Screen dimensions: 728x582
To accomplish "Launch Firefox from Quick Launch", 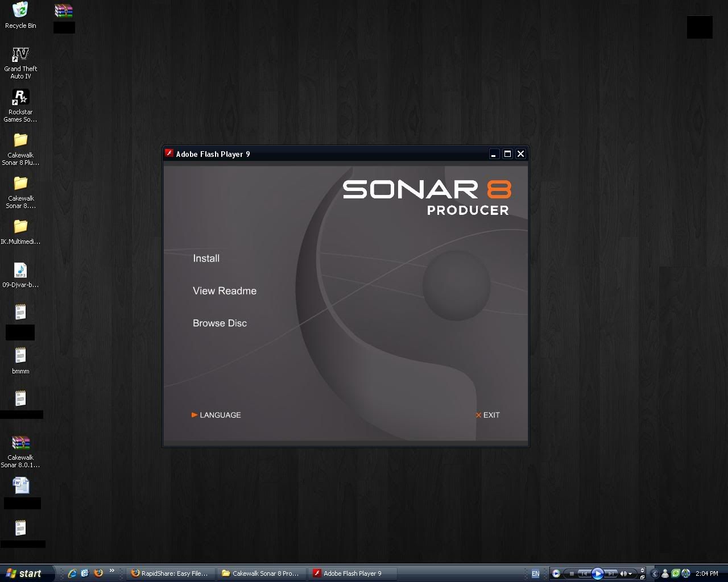I will (98, 573).
